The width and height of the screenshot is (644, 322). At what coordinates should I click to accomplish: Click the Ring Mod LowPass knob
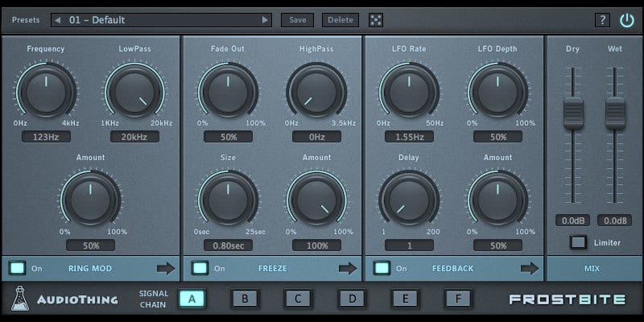134,91
